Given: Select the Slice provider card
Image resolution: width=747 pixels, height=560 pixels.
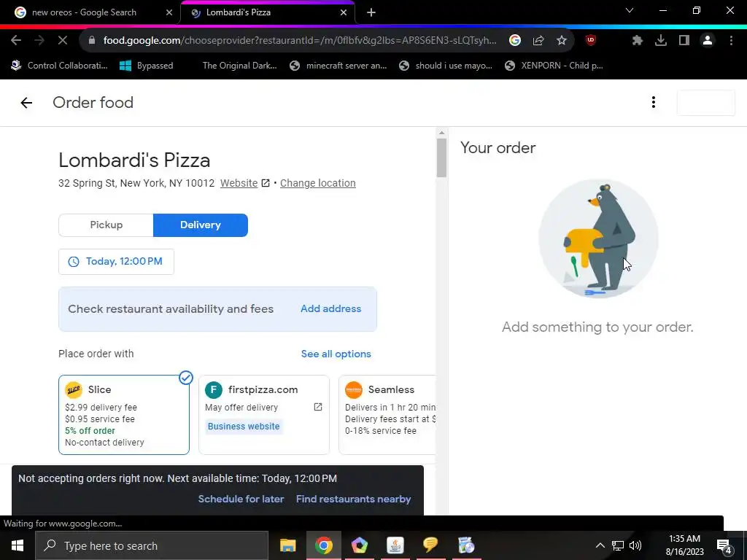Looking at the screenshot, I should click(x=124, y=415).
